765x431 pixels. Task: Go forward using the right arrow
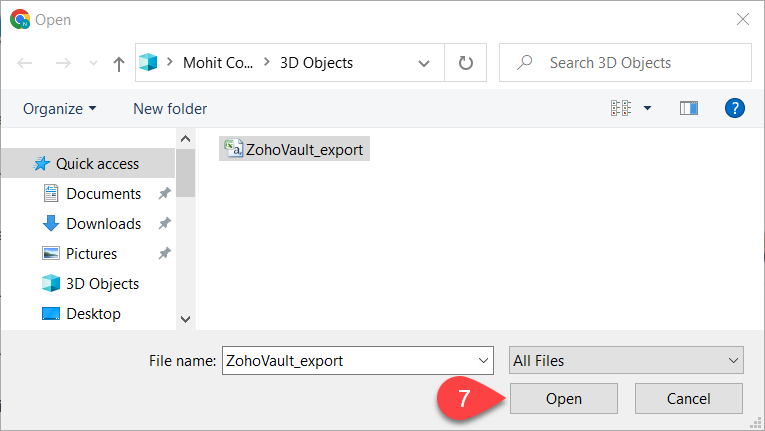tap(63, 63)
